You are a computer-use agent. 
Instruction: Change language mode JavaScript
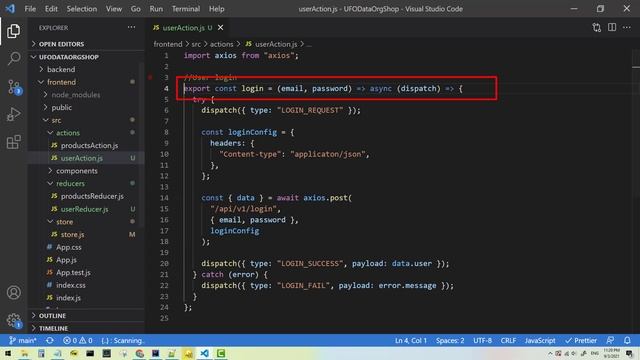click(x=540, y=340)
